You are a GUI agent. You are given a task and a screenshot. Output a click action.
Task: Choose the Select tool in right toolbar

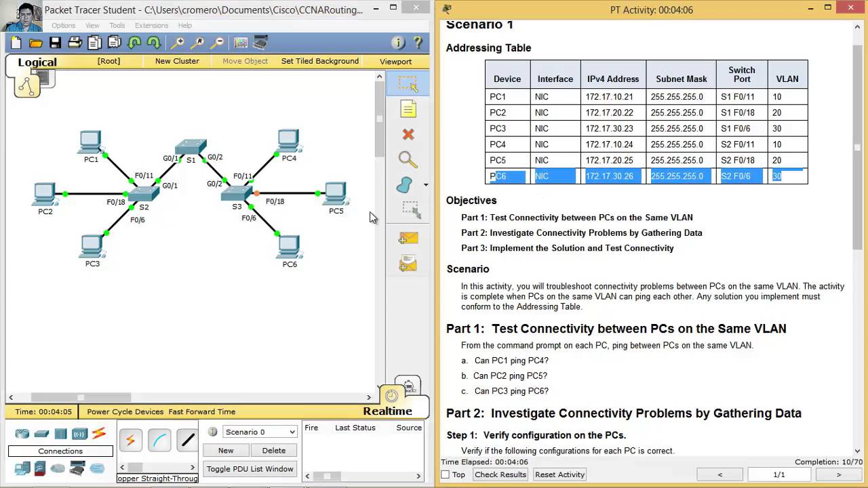[408, 84]
